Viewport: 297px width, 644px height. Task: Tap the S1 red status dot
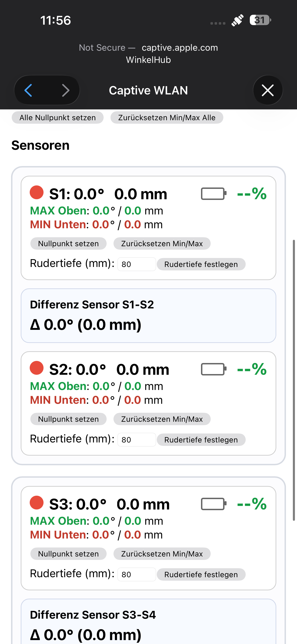[x=37, y=193]
